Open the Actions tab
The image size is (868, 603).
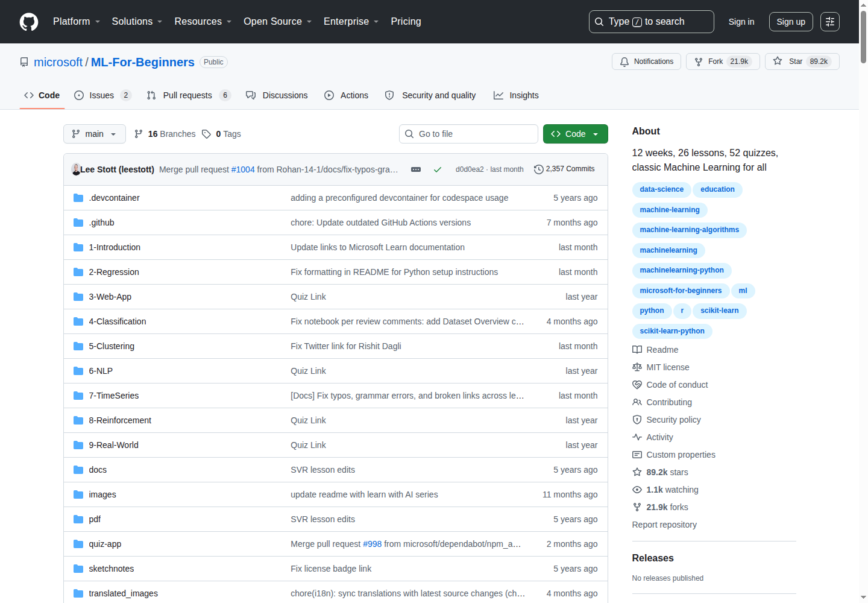pyautogui.click(x=347, y=95)
